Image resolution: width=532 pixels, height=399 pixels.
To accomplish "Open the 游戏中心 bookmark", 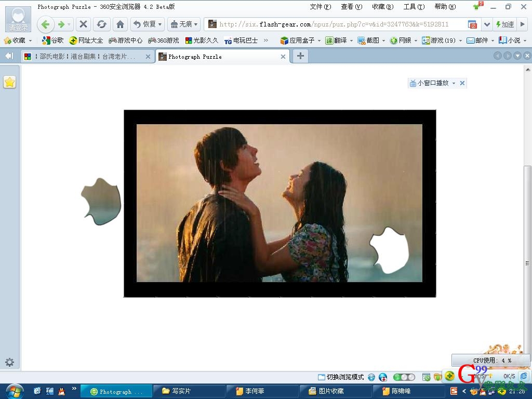I will [126, 41].
